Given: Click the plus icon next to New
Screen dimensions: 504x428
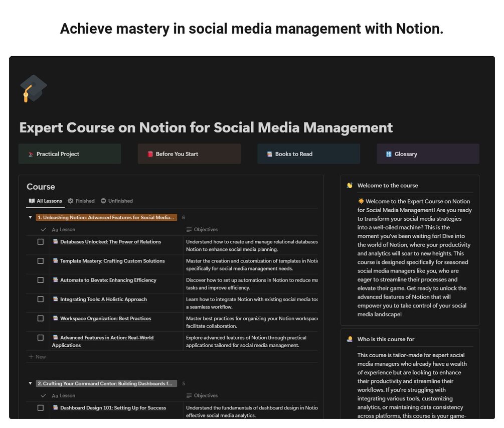Looking at the screenshot, I should 31,357.
